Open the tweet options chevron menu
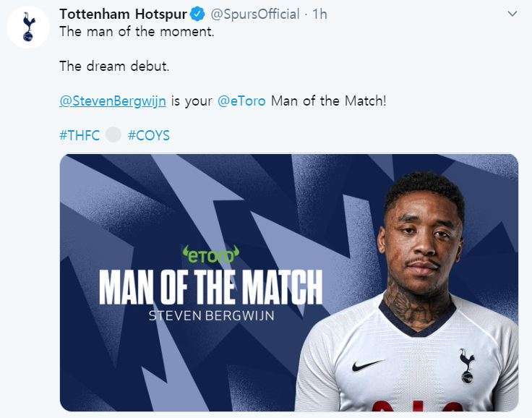 tap(512, 14)
